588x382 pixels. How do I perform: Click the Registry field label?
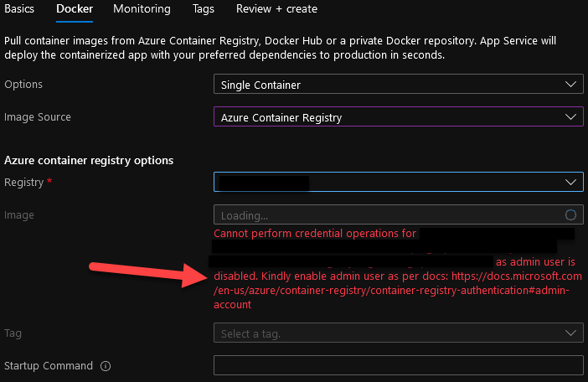tap(23, 182)
